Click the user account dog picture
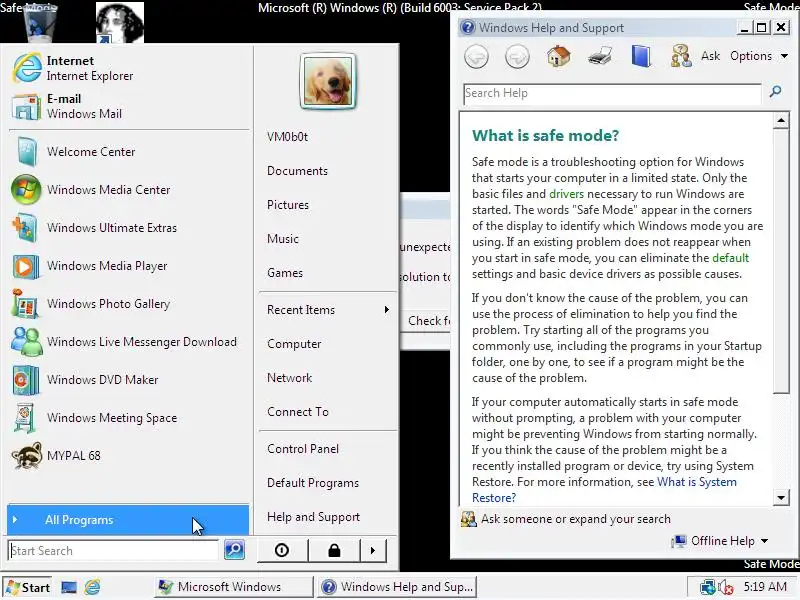Image resolution: width=800 pixels, height=600 pixels. [x=328, y=81]
